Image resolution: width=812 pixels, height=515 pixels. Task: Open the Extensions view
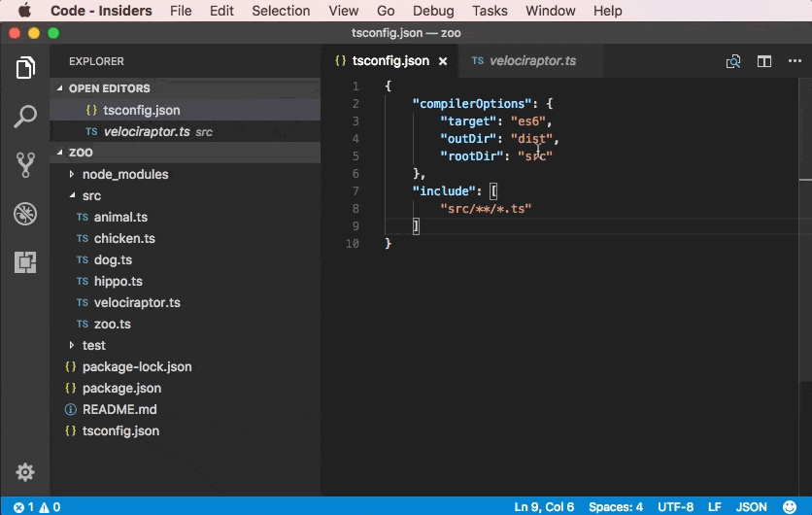click(25, 262)
